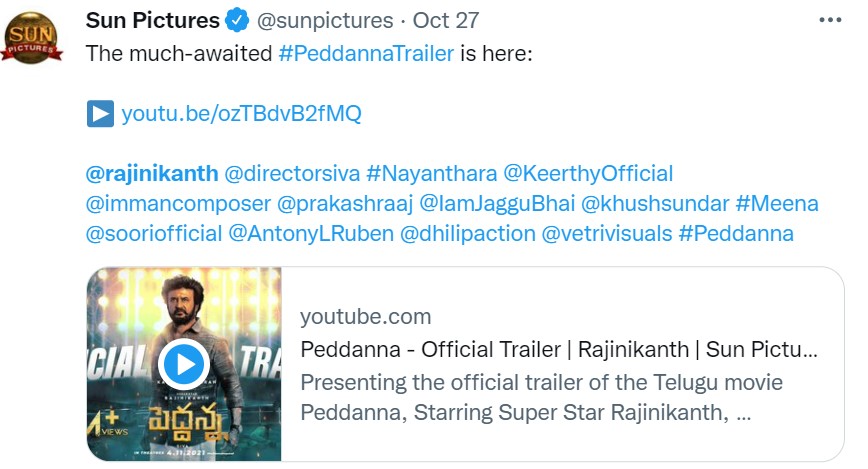
Task: Click the #PeddannaTrailer hashtag
Action: pyautogui.click(x=366, y=52)
